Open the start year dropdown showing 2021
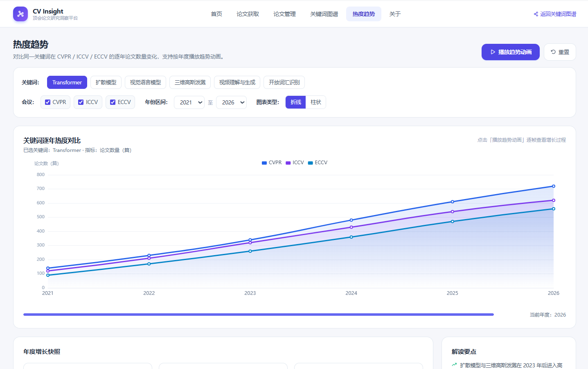 tap(189, 102)
